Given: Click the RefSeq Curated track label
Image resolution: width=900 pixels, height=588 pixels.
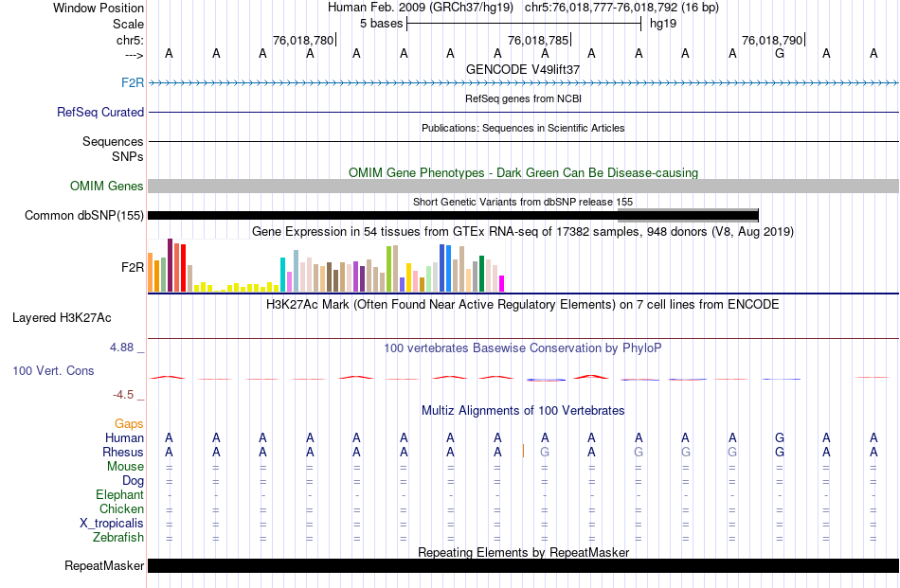Looking at the screenshot, I should coord(100,112).
